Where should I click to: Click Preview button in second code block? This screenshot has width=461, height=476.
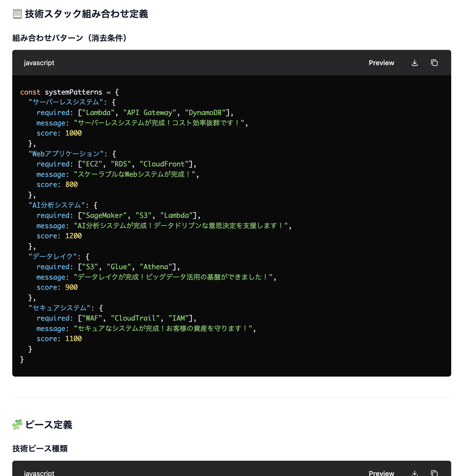coord(381,473)
